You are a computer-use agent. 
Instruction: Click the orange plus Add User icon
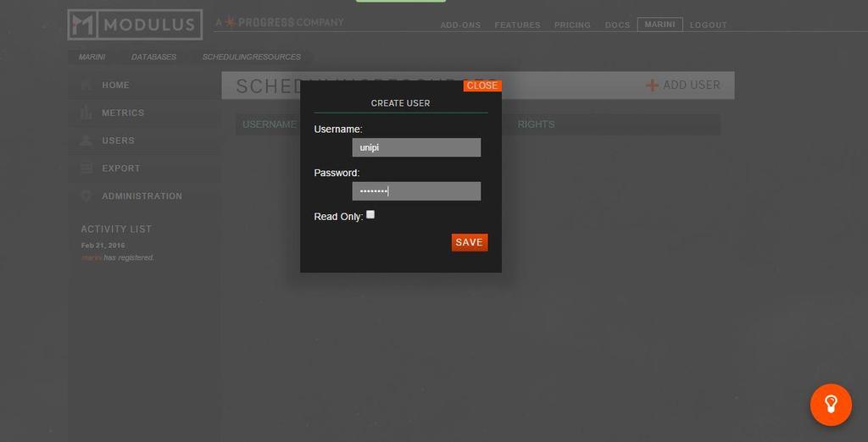(652, 86)
